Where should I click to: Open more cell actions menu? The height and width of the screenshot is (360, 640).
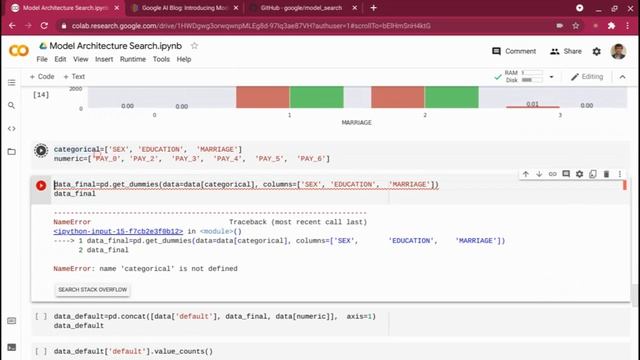620,174
